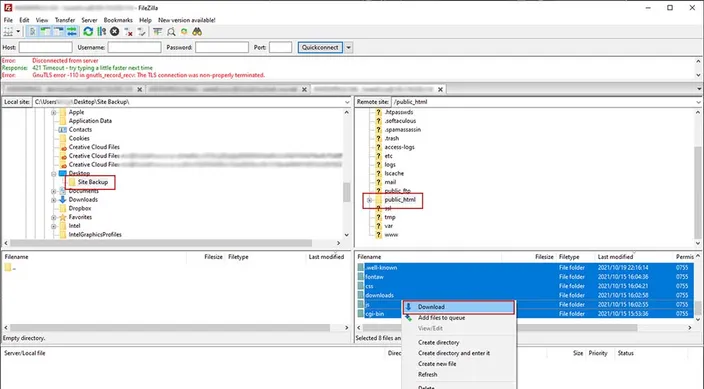Open directory listing filters icon
This screenshot has height=389, width=704.
coord(158,31)
